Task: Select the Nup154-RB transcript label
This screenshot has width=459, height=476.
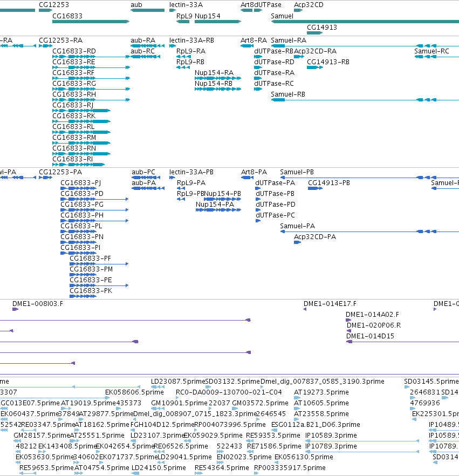Action: coord(214,84)
